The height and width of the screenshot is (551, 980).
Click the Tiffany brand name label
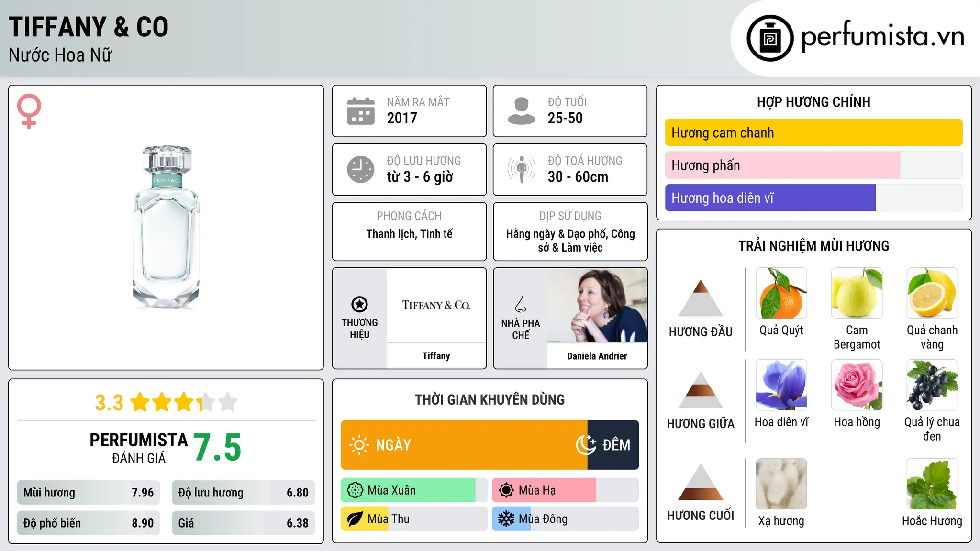pos(436,356)
